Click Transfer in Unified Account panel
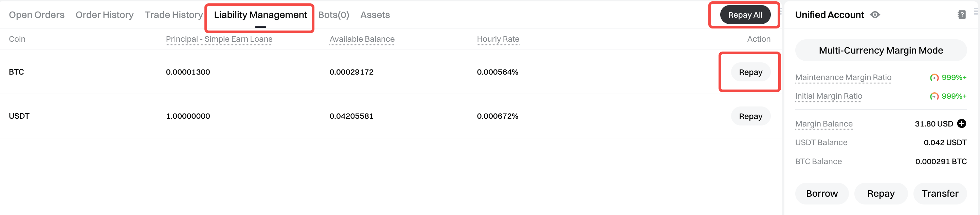The width and height of the screenshot is (980, 215). (940, 193)
